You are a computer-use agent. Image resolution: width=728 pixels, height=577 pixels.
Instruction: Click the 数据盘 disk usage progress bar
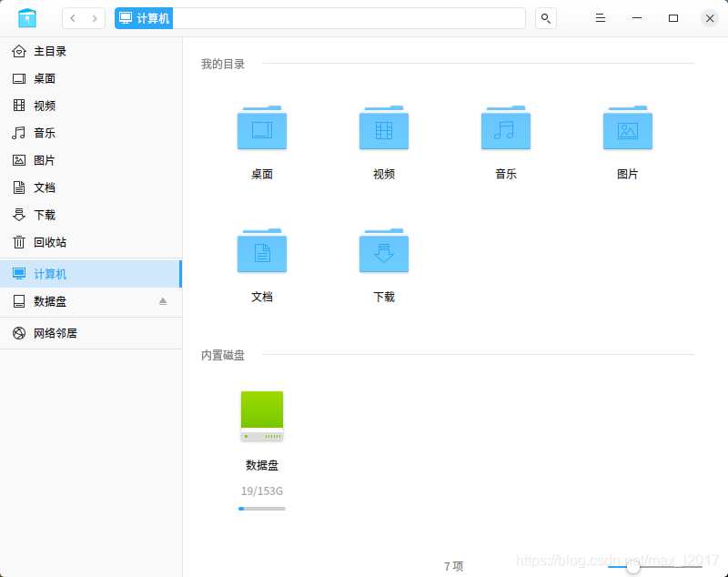pos(262,509)
